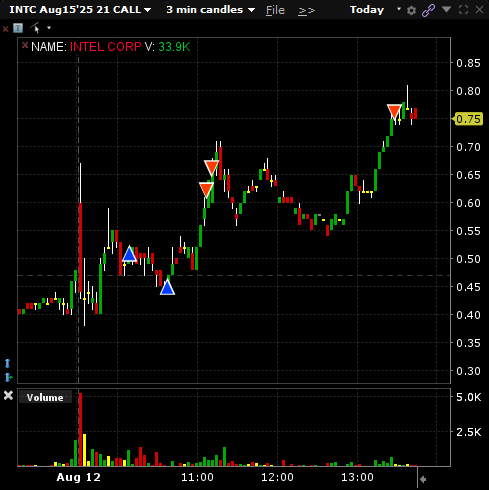489x490 pixels.
Task: Open chart settings with the gear icon
Action: 411,10
